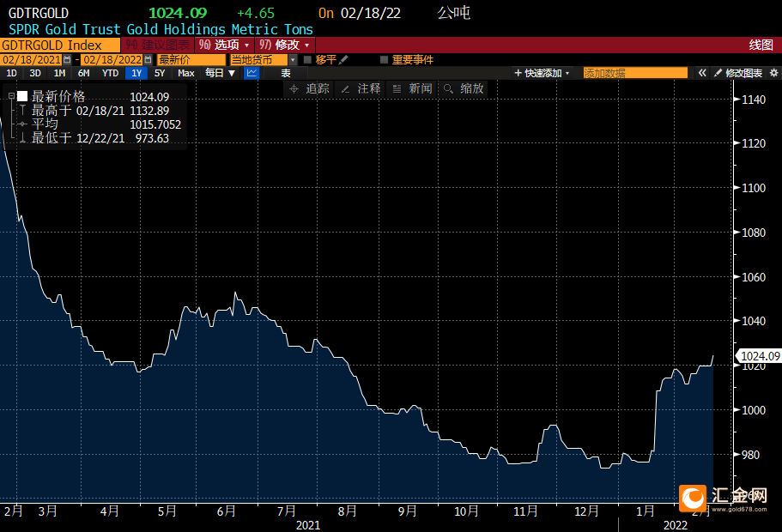
Task: Edit the end date 02/18/2022 field
Action: click(112, 60)
